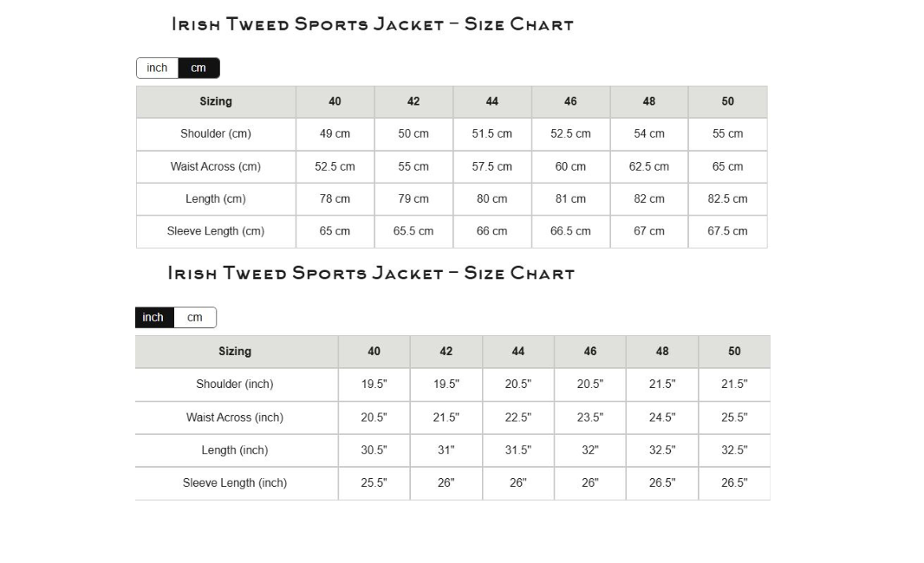Viewport: 924px width, 563px height.
Task: Click the 31.5" length value
Action: pos(517,450)
